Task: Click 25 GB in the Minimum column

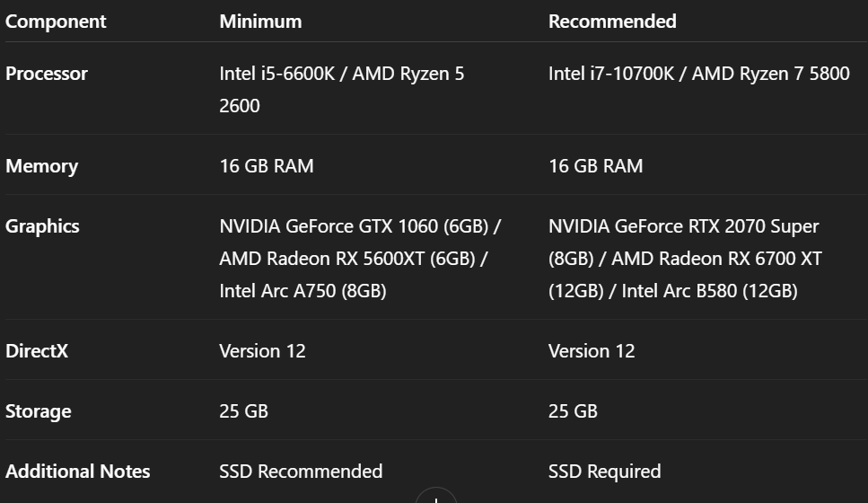Action: [243, 411]
